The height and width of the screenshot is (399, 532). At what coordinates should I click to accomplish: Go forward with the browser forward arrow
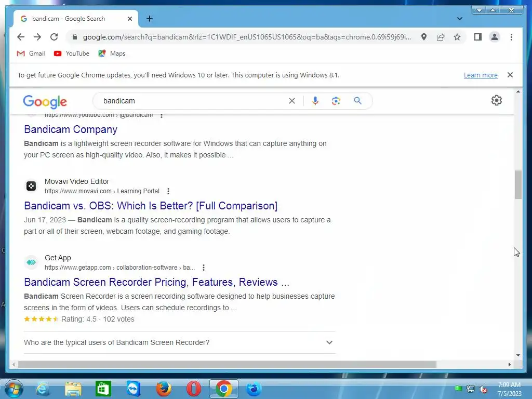[x=37, y=37]
